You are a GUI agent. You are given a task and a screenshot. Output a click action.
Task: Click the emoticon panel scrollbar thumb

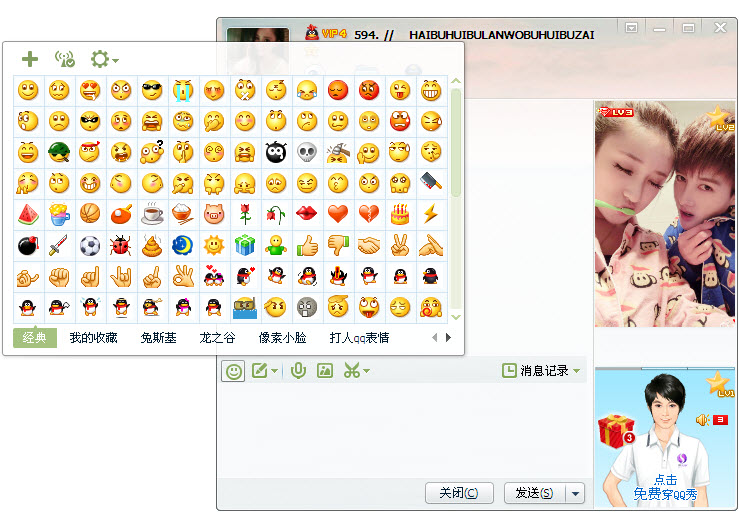click(455, 142)
